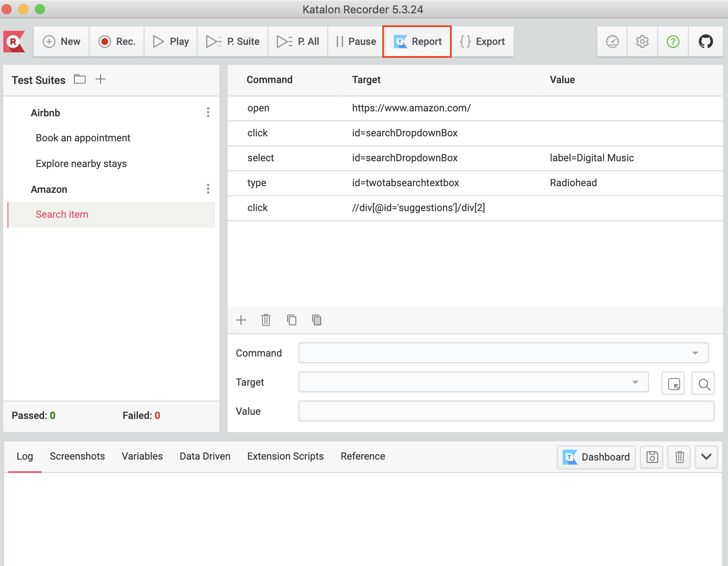Clear the log with trash icon

pyautogui.click(x=679, y=457)
